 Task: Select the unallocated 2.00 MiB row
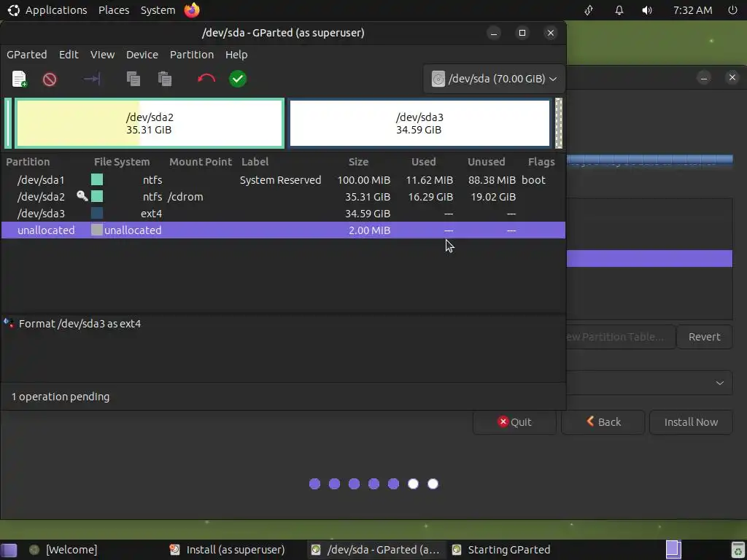tap(283, 230)
